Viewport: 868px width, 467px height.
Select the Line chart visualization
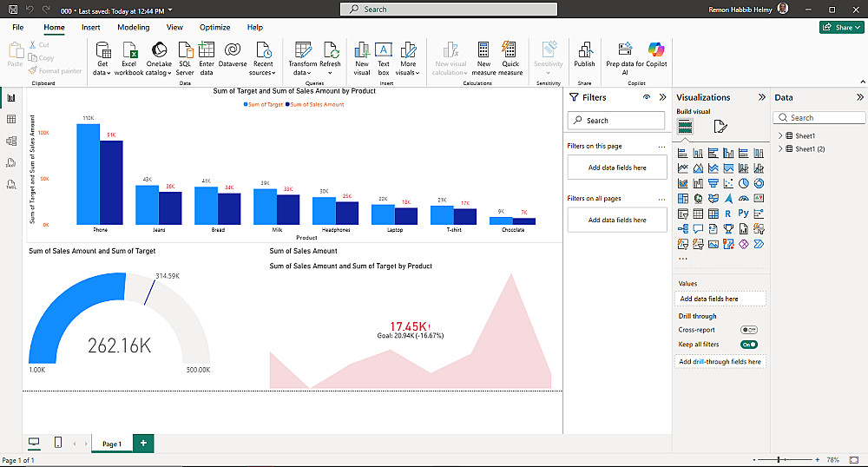click(683, 168)
